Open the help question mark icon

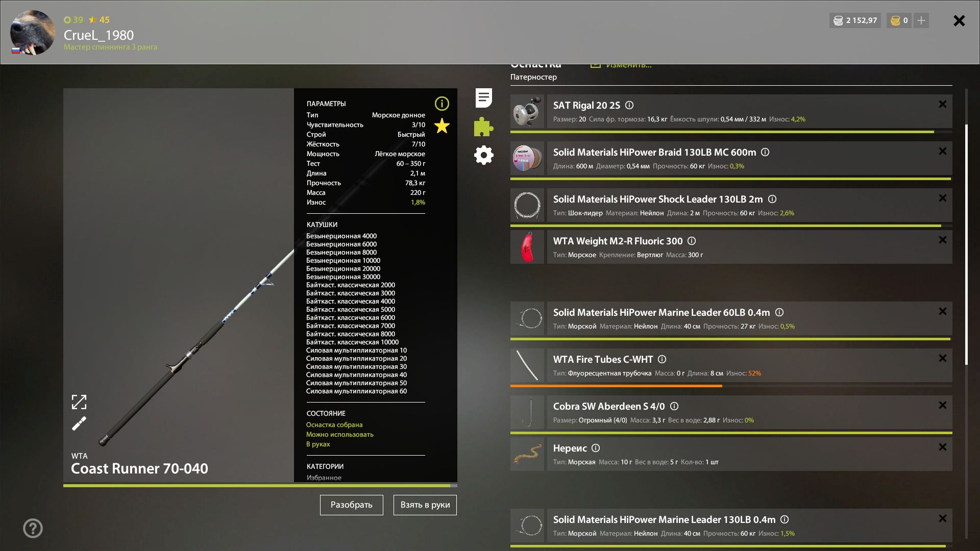click(x=33, y=528)
